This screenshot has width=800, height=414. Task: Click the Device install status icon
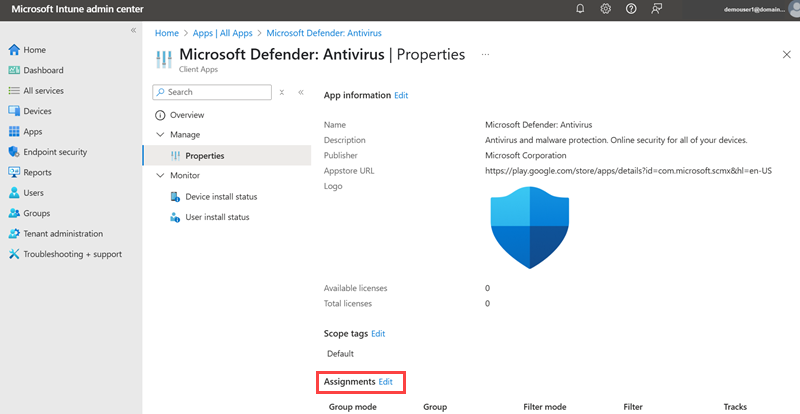[x=176, y=197]
